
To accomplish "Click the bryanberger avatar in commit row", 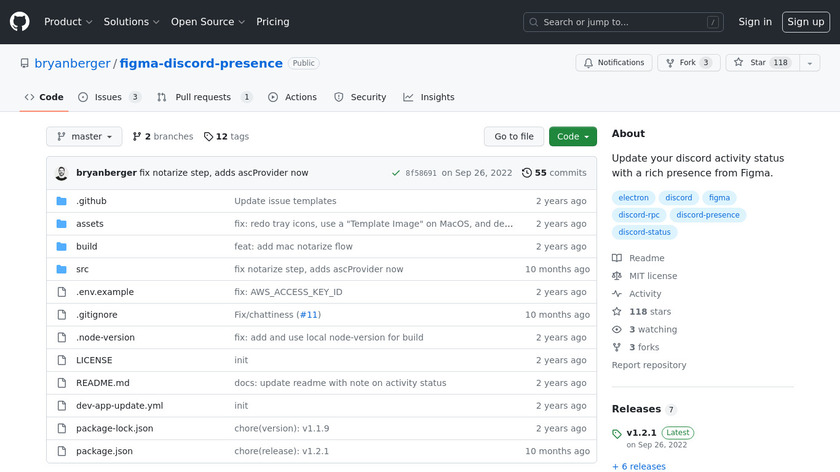I will (x=61, y=173).
